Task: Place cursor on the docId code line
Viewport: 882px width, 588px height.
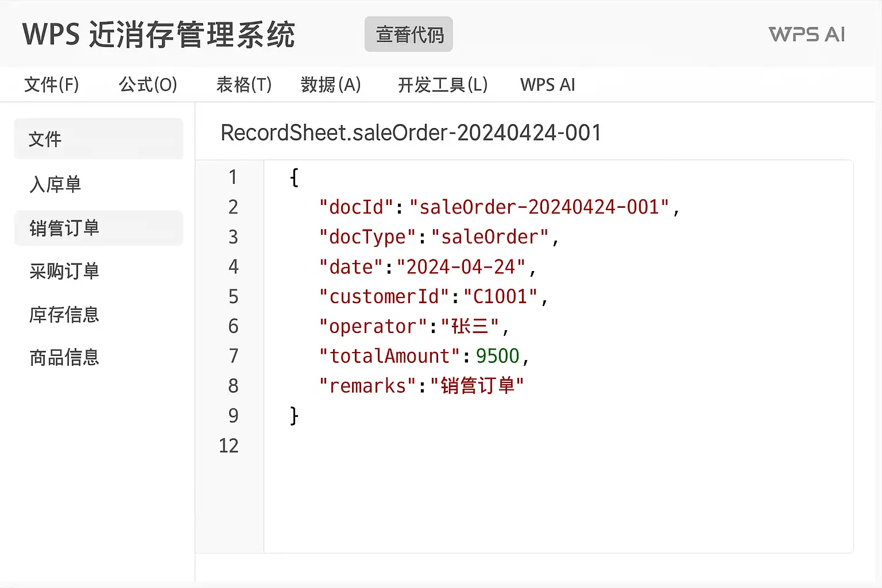Action: pyautogui.click(x=498, y=207)
